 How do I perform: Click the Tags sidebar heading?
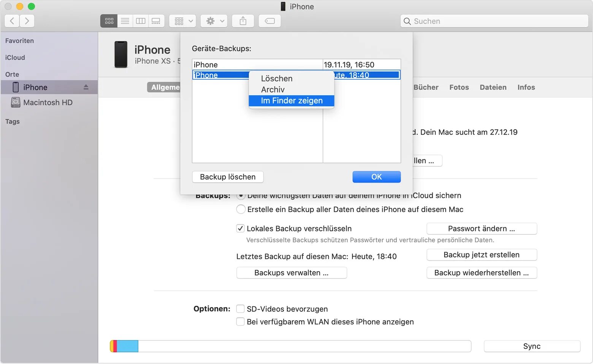[x=13, y=122]
